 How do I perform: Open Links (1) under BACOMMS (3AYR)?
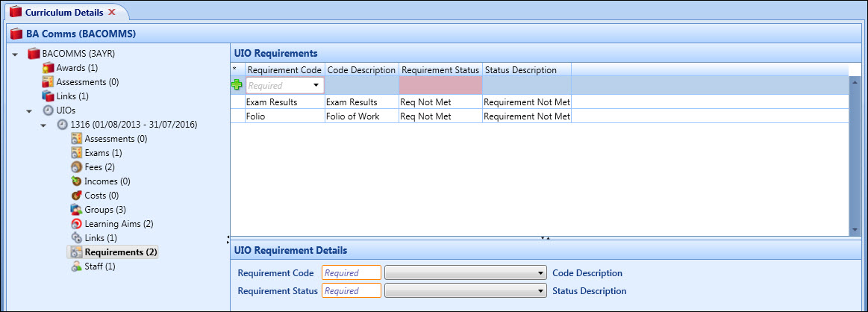[x=72, y=96]
